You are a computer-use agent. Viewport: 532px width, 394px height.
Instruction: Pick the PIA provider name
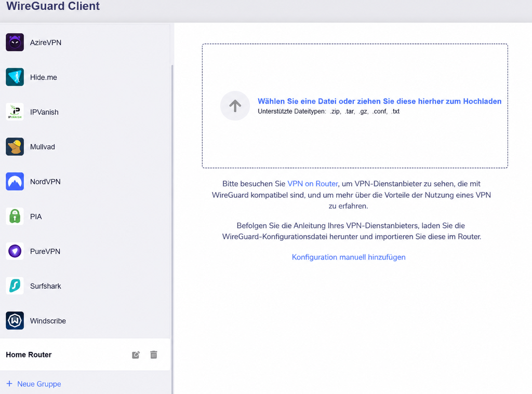click(36, 216)
